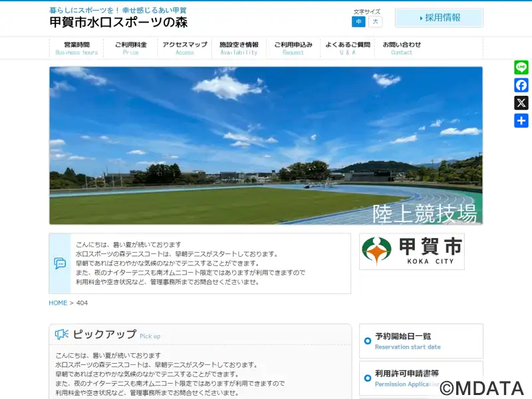Open アクセスマップ Access menu
The image size is (532, 399).
click(x=185, y=48)
